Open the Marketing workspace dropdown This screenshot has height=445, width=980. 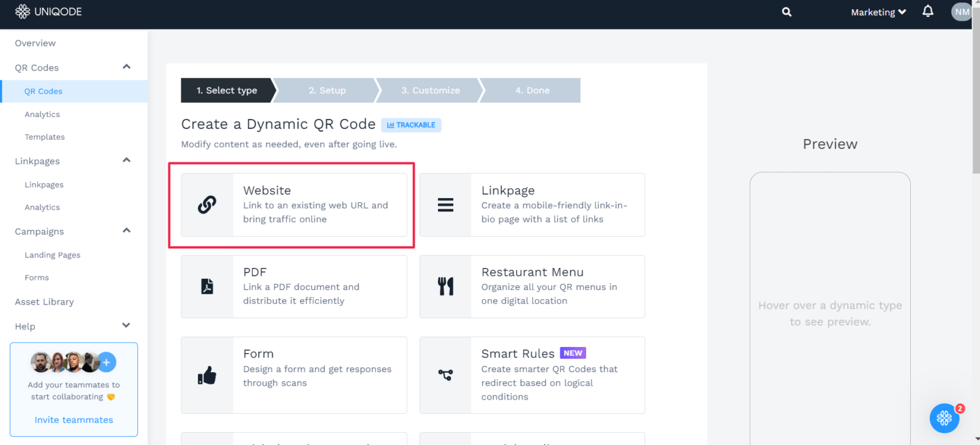coord(878,12)
